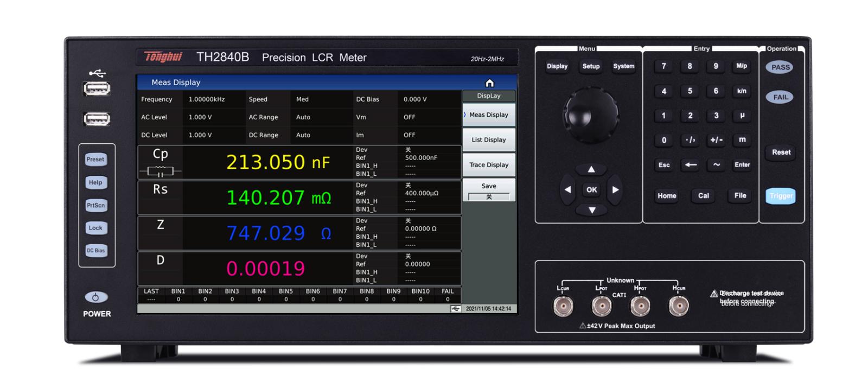Toggle the Lock key on left panel
868x388 pixels.
click(96, 228)
